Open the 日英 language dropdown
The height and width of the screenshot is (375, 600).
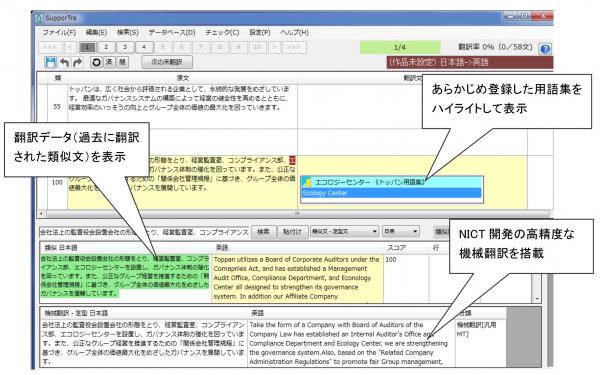point(401,232)
